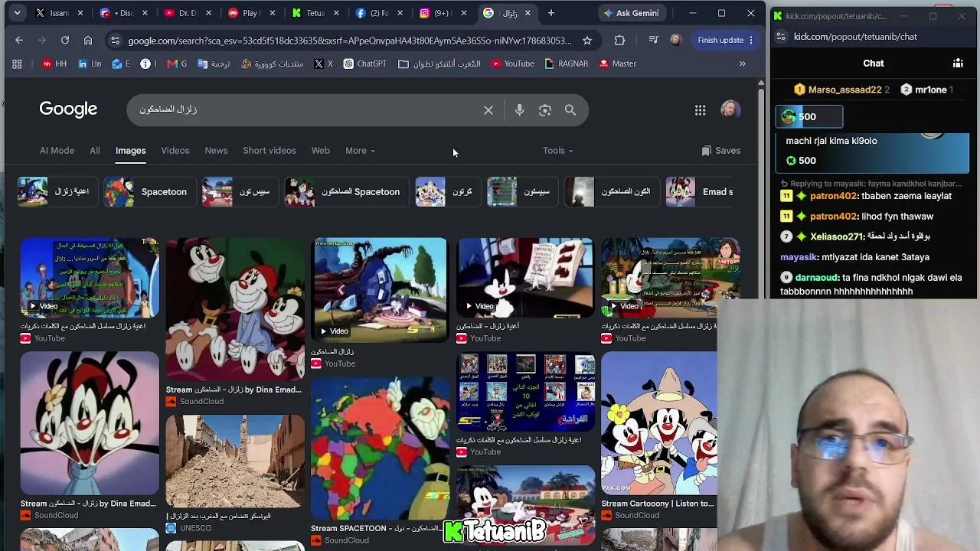Open the media controls icon

[653, 40]
